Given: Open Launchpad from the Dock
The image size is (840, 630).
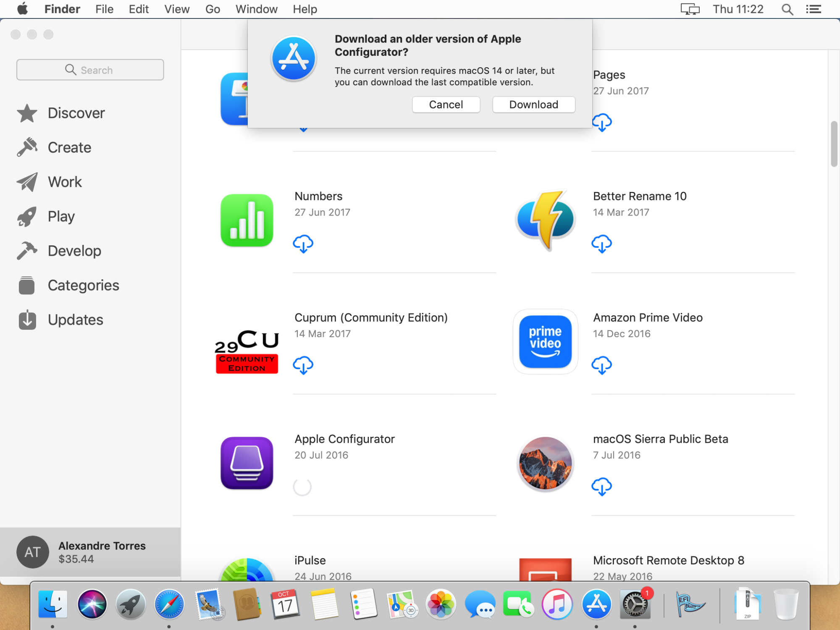Looking at the screenshot, I should click(x=131, y=604).
